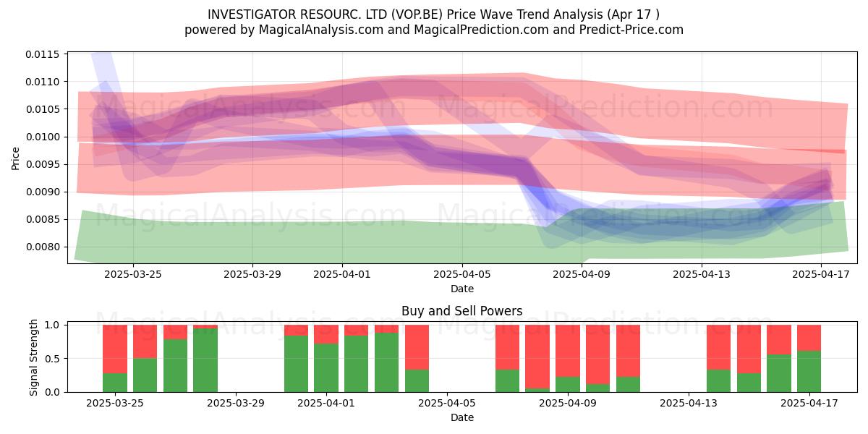Click the vertical 'Price' axis label
The image size is (868, 434).
[x=16, y=158]
